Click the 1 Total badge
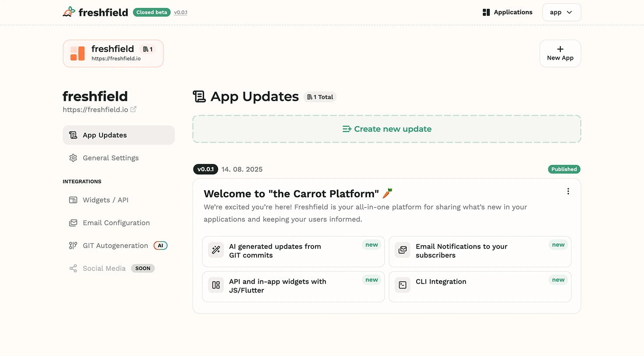The width and height of the screenshot is (644, 356). pyautogui.click(x=320, y=97)
